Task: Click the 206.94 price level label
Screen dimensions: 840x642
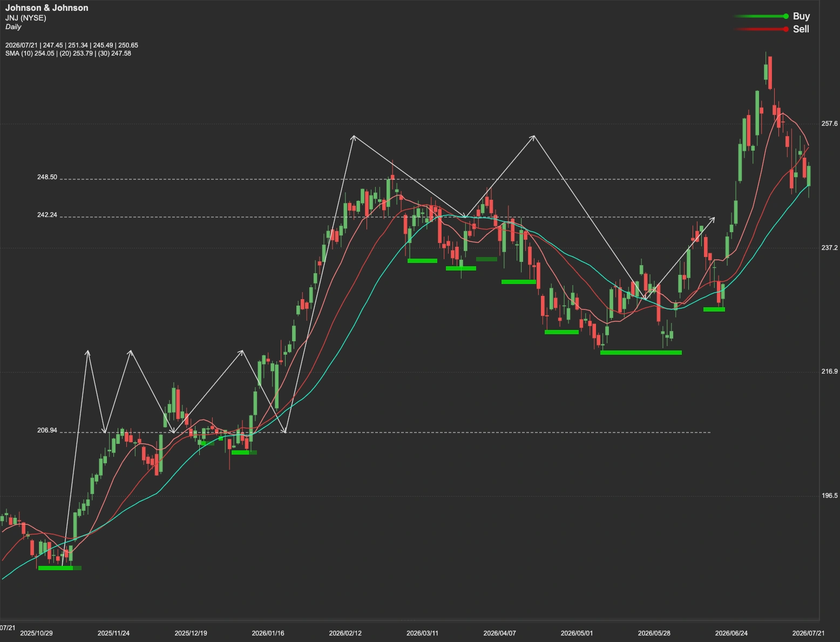Action: [x=47, y=430]
